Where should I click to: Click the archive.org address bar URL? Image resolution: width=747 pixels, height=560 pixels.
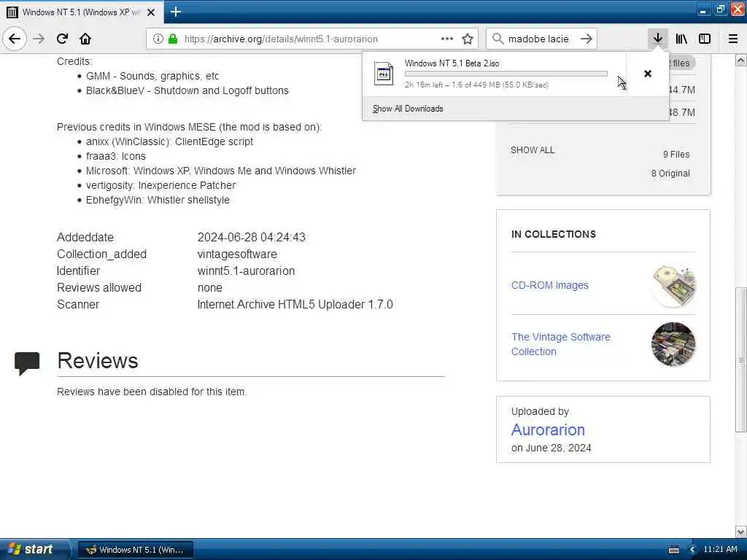281,39
